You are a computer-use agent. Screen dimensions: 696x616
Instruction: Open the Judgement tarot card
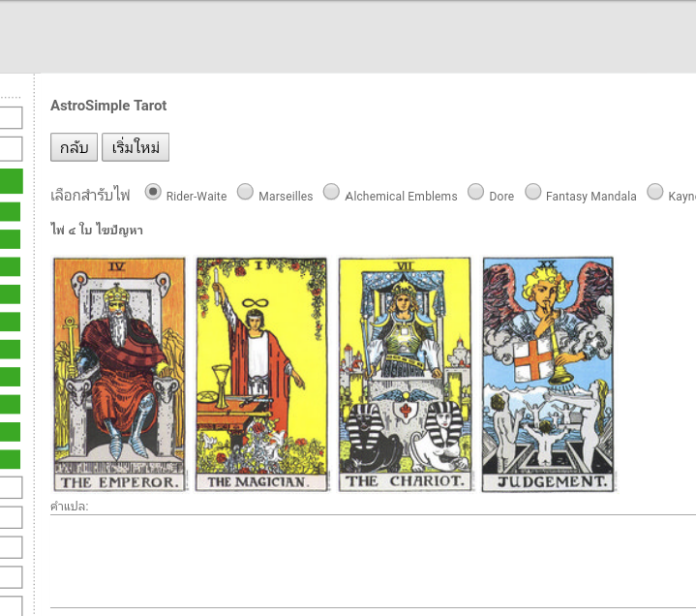point(548,375)
